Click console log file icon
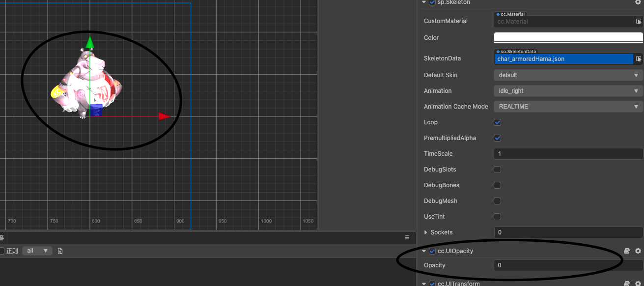 pyautogui.click(x=60, y=251)
